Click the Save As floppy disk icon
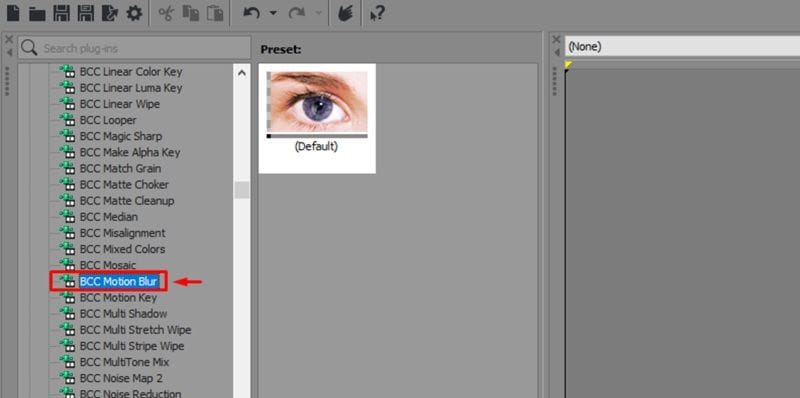 (86, 13)
